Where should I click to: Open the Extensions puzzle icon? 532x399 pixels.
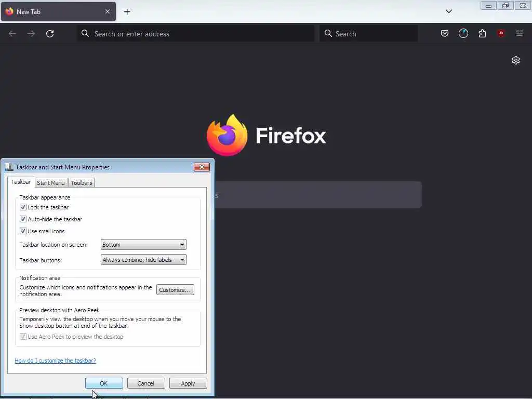coord(482,33)
